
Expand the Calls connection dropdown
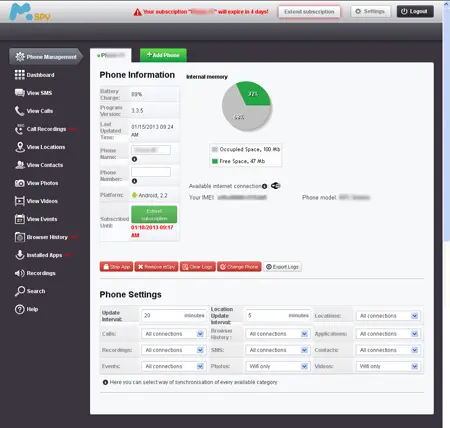tap(174, 334)
